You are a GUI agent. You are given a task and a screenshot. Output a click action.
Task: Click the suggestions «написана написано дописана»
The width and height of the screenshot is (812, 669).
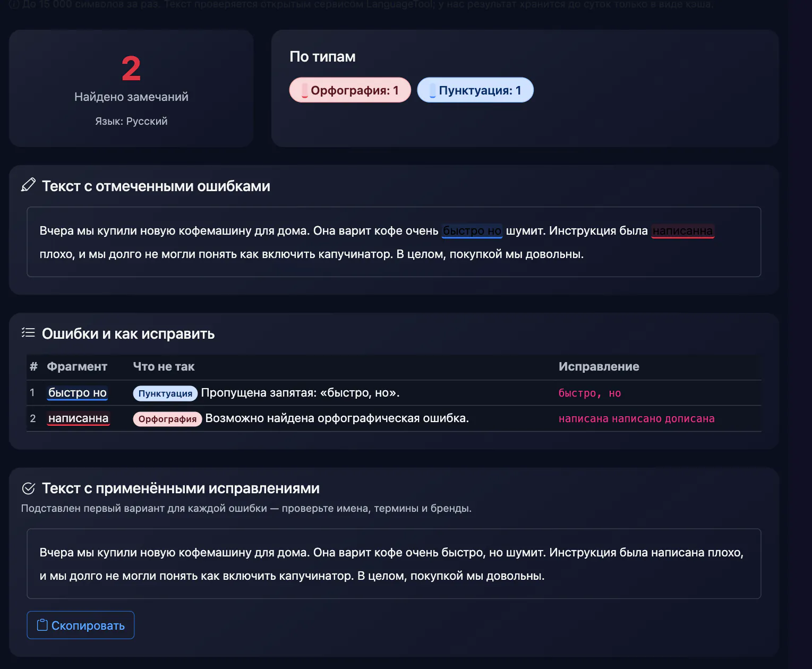pyautogui.click(x=637, y=419)
